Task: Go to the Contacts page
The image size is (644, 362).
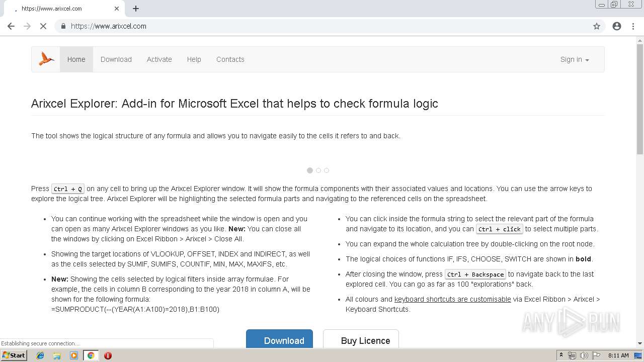Action: click(230, 59)
